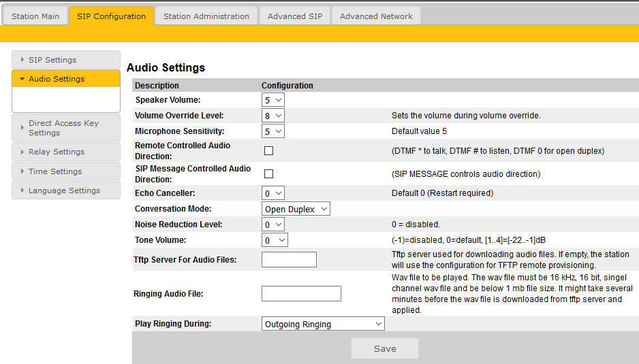The width and height of the screenshot is (639, 364).
Task: Collapse the Audio Settings sidebar section
Action: click(x=66, y=79)
